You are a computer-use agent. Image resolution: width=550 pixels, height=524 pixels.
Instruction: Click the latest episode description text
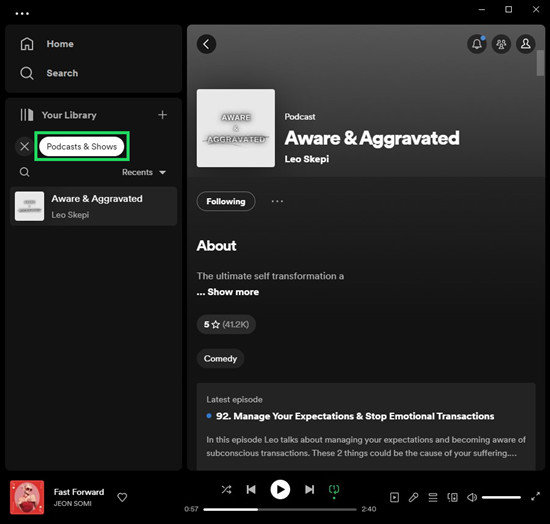pos(366,446)
